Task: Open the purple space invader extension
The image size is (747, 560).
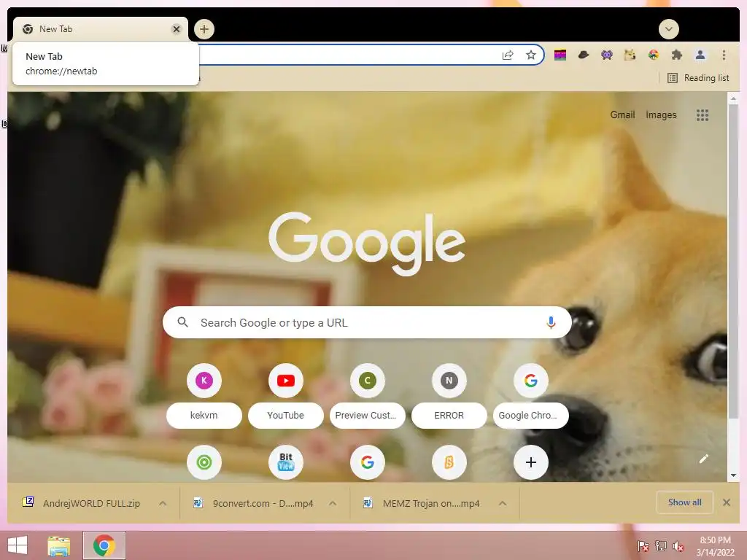Action: (x=606, y=55)
